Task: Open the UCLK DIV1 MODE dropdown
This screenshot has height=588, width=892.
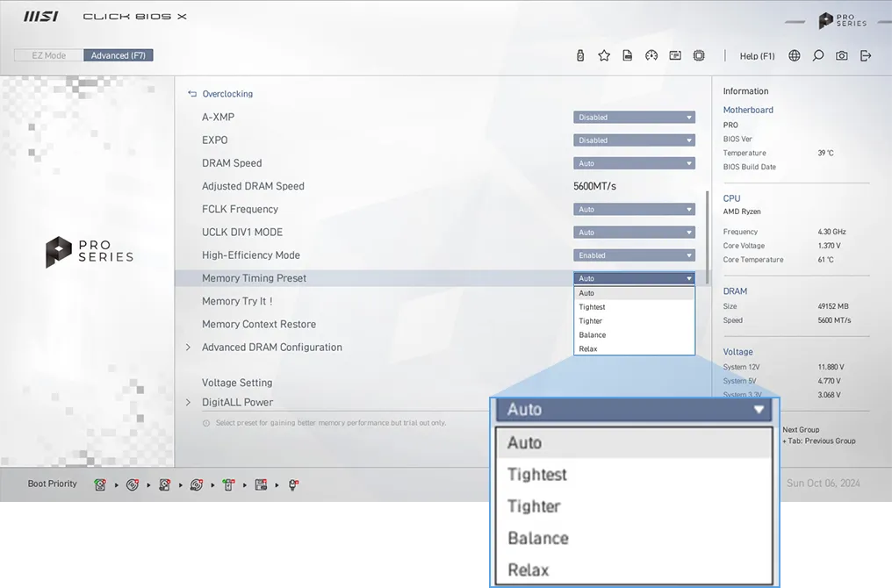Action: [x=634, y=232]
